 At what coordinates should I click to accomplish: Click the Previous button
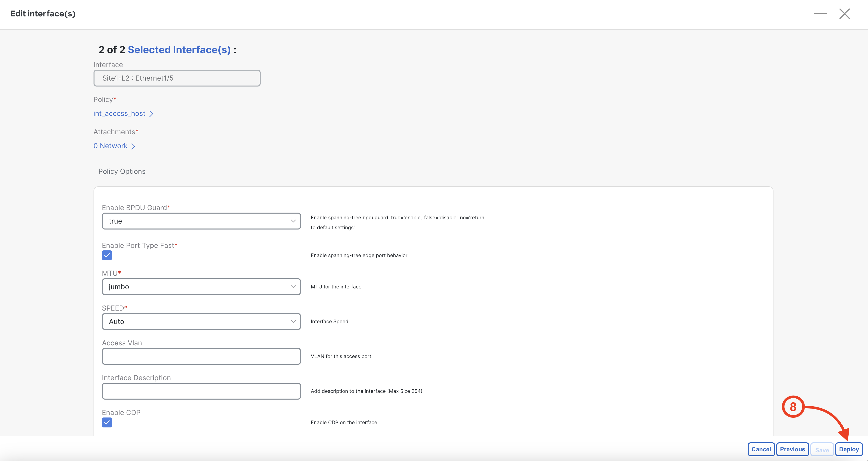[x=792, y=449]
